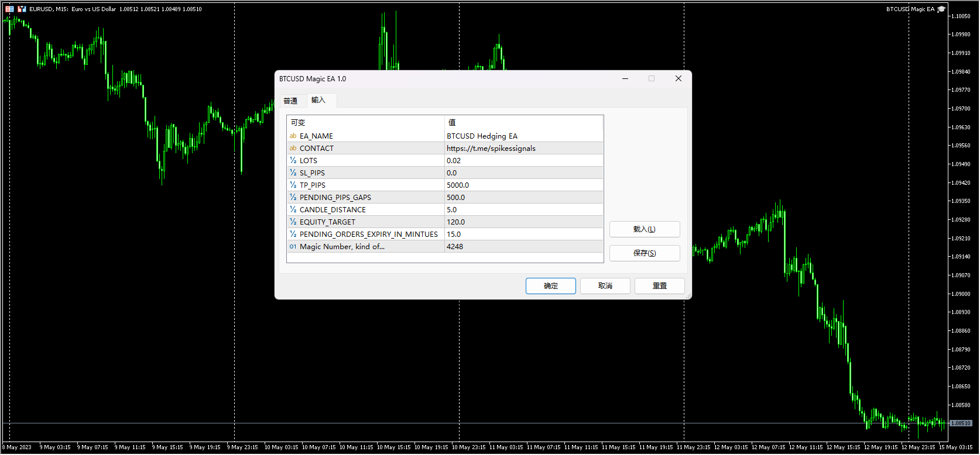Switch to the 普通 tab

pos(290,101)
